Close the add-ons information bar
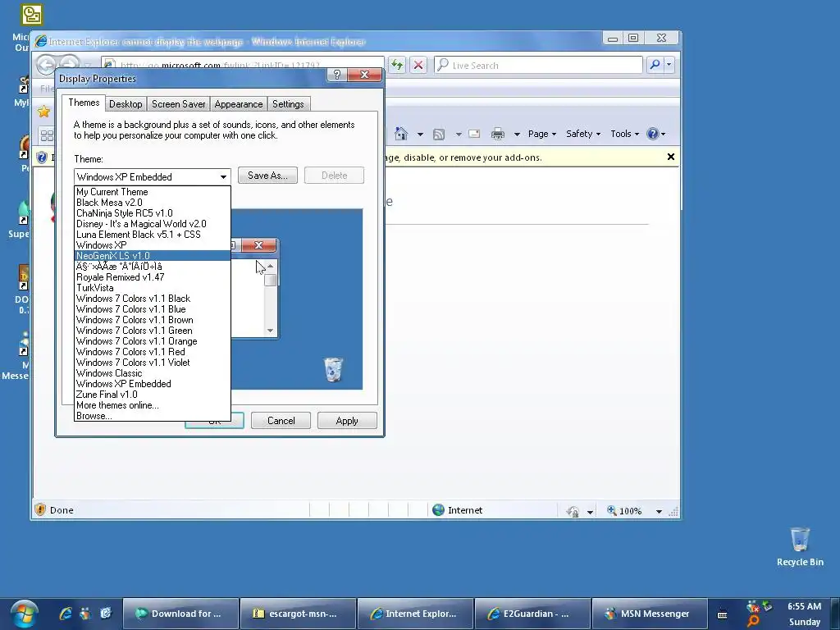This screenshot has width=840, height=630. pos(671,157)
